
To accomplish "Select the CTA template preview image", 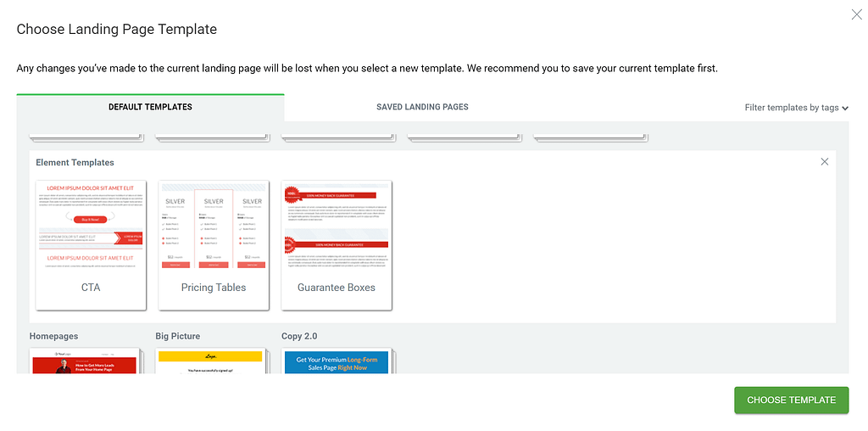I will [x=91, y=227].
